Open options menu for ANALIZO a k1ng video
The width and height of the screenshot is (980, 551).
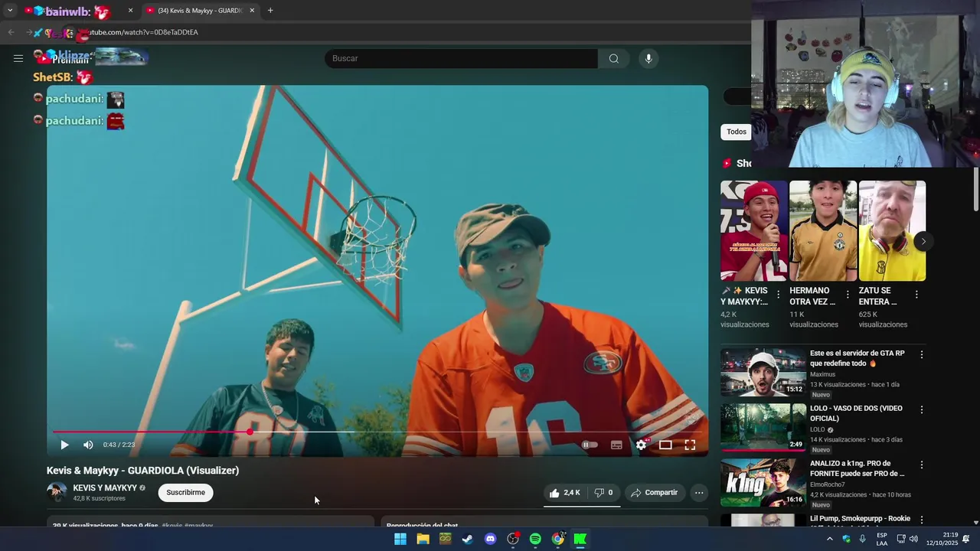pos(922,465)
